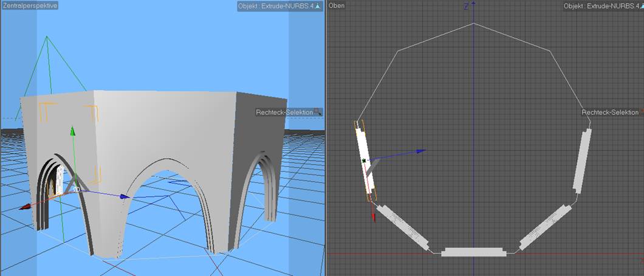Click the rectangle selection tool icon in perspective view
Image resolution: width=644 pixels, height=276 pixels.
318,112
